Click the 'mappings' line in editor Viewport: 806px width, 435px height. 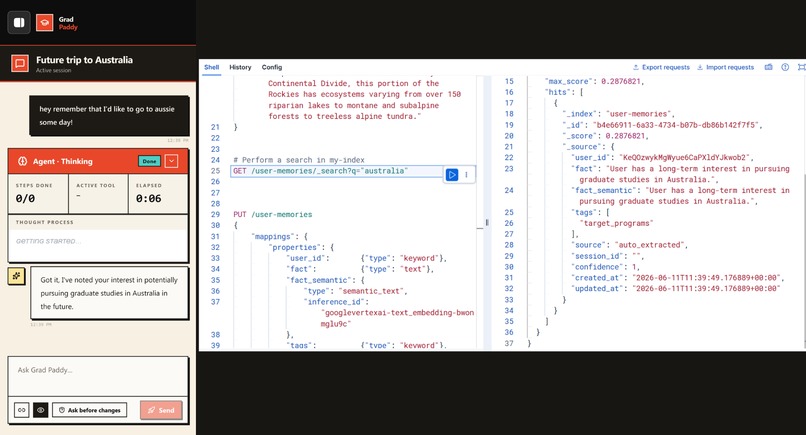pos(280,237)
